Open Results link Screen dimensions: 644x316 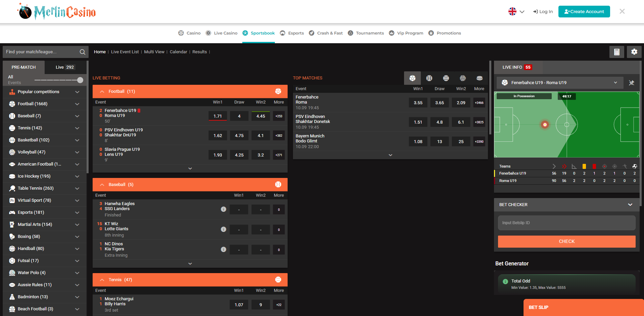(199, 52)
